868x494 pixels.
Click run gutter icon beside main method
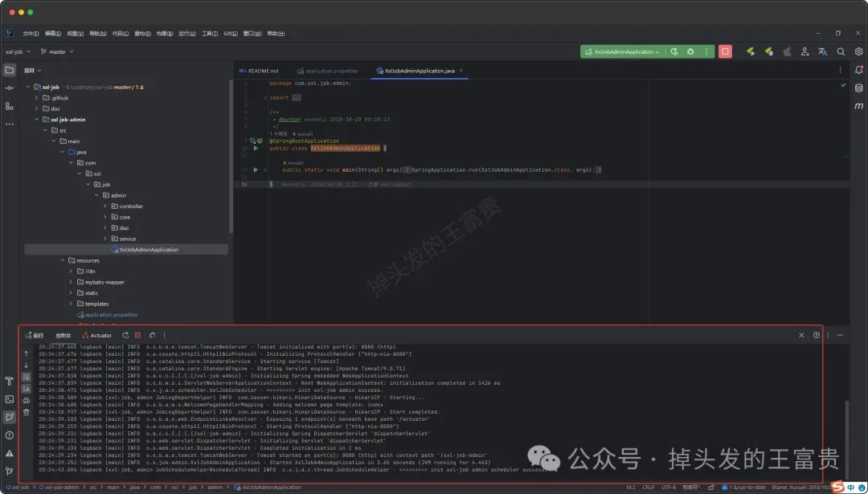coord(256,169)
